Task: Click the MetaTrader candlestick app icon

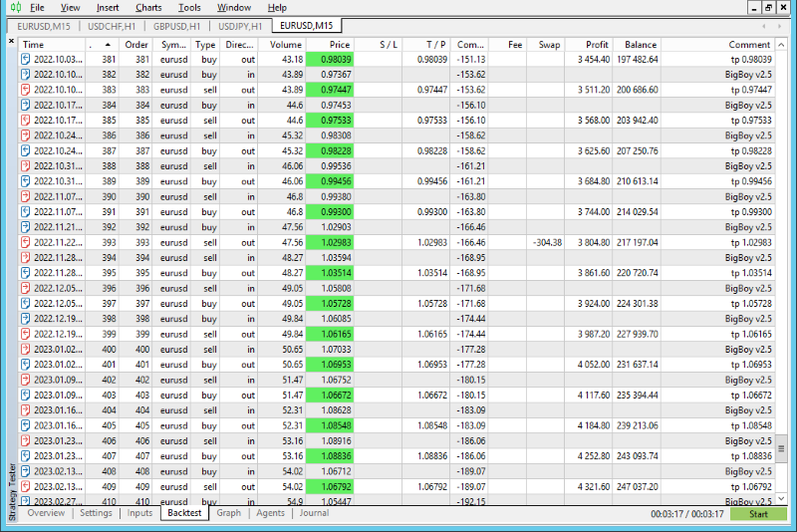Action: click(x=16, y=7)
